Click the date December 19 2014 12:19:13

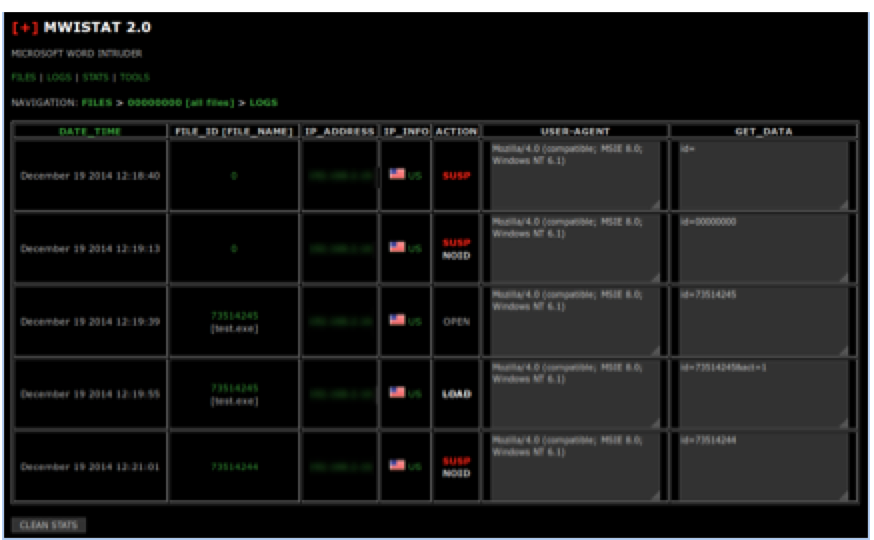point(90,249)
